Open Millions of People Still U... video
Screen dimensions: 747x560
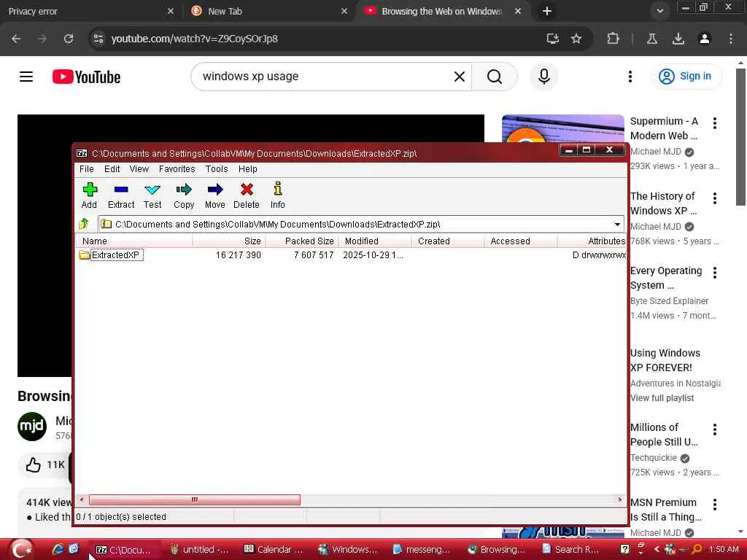coord(664,435)
